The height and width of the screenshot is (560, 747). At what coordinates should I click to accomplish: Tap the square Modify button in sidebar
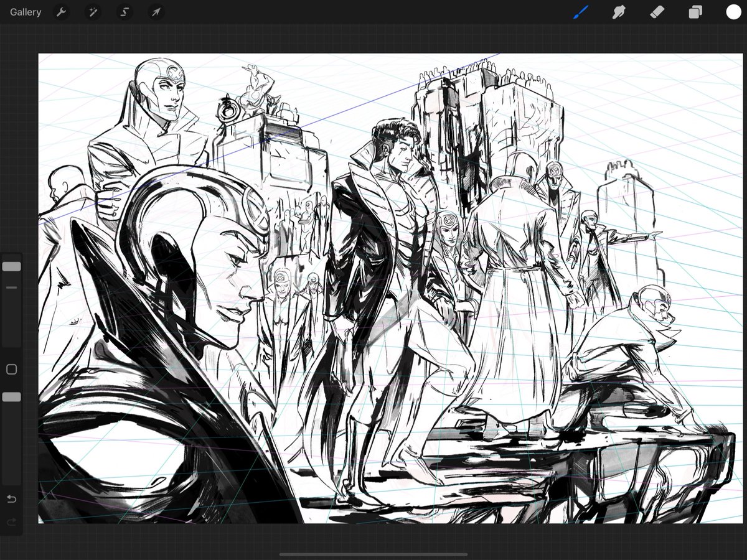pyautogui.click(x=11, y=370)
